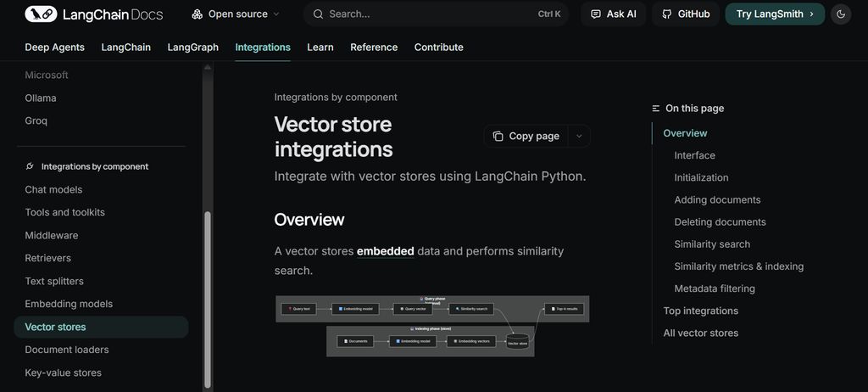The image size is (868, 392).
Task: Open Document loaders sidebar item
Action: [x=66, y=350]
